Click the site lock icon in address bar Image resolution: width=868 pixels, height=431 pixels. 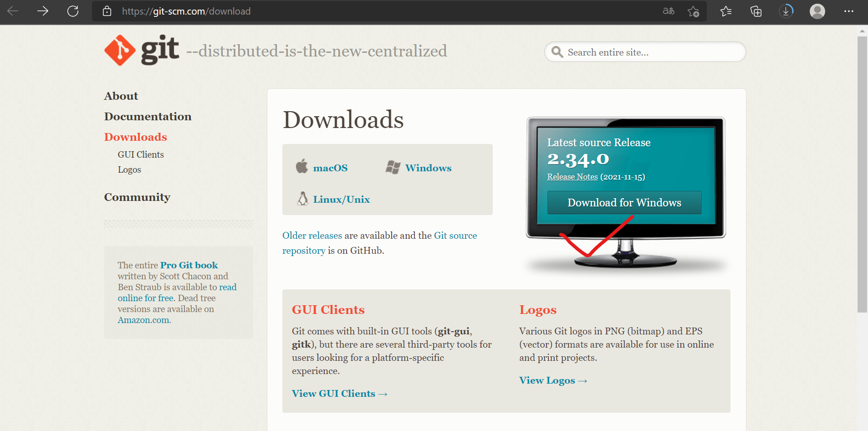point(107,11)
